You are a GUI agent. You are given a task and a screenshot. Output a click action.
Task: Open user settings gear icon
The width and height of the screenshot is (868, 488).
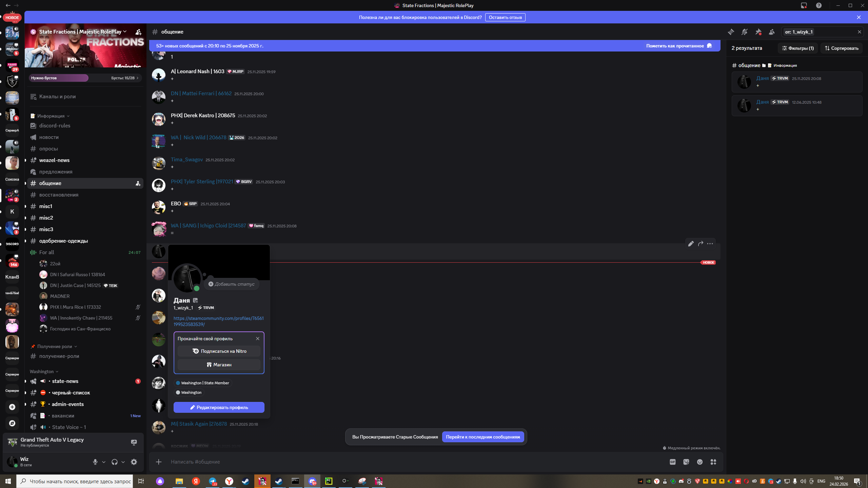coord(134,462)
